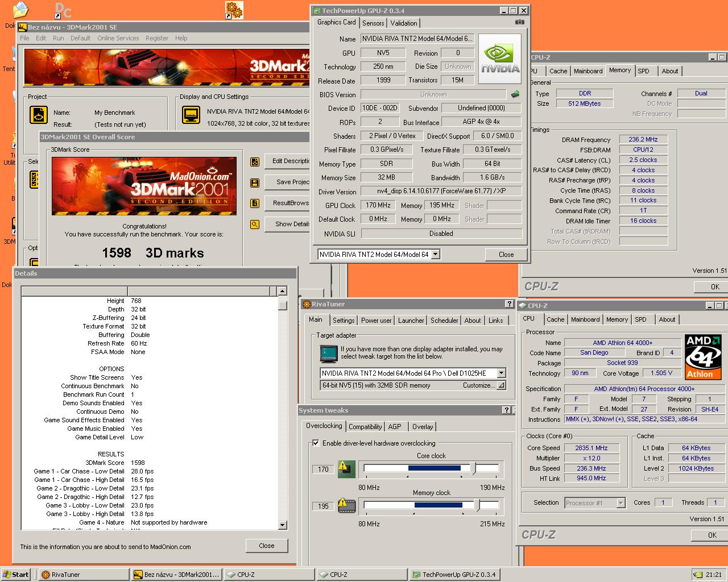The width and height of the screenshot is (728, 582).
Task: Click the Core Speed 2835.1 MHz value
Action: coord(591,448)
